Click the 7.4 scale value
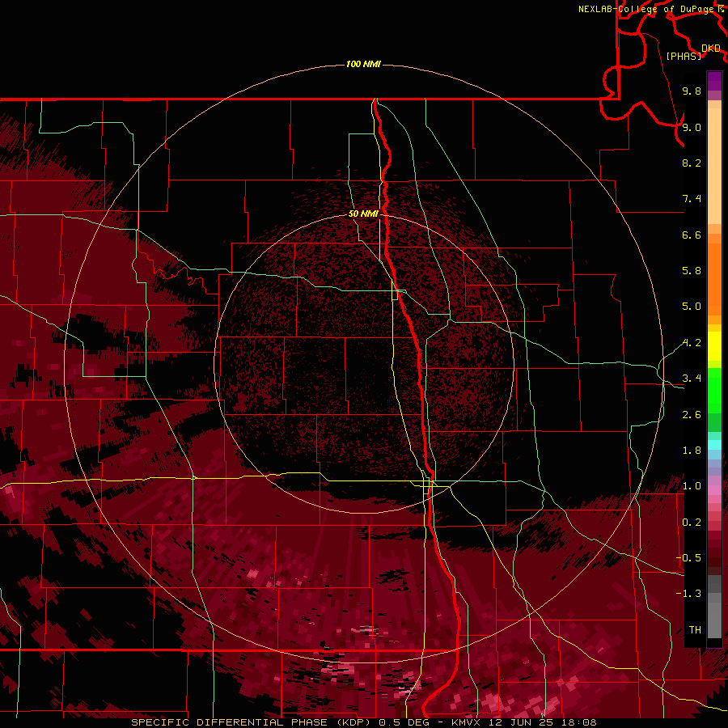728x728 pixels. (x=692, y=199)
